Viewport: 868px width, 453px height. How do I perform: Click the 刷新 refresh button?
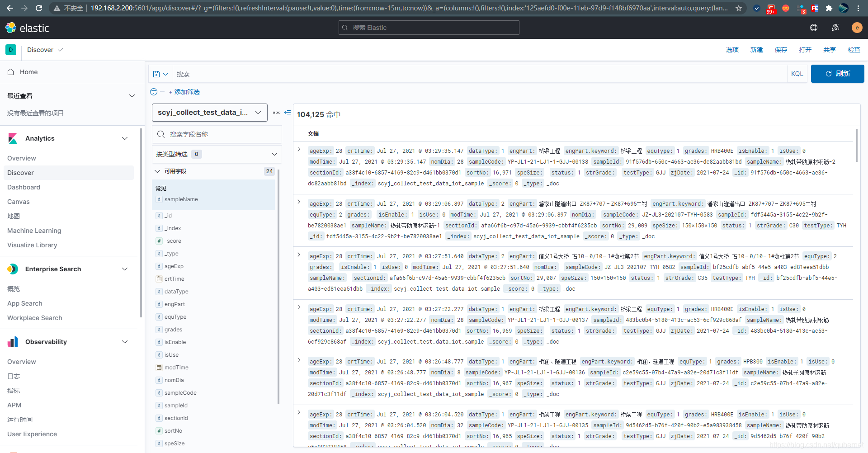coord(838,74)
